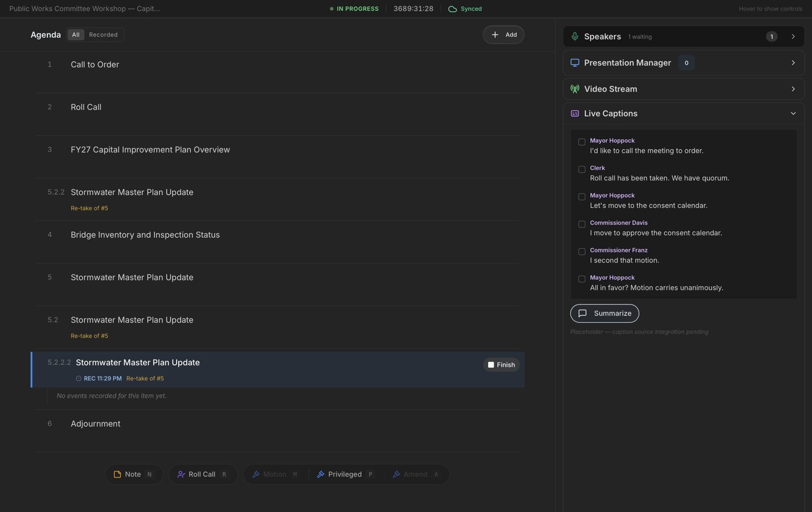
Task: Add a new agenda item
Action: pos(503,35)
